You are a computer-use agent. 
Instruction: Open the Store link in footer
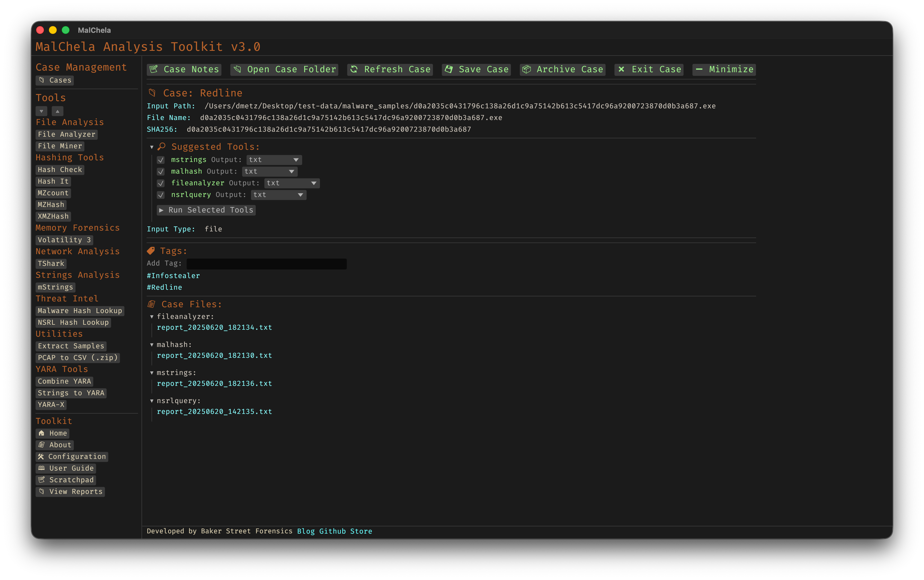[x=361, y=531]
